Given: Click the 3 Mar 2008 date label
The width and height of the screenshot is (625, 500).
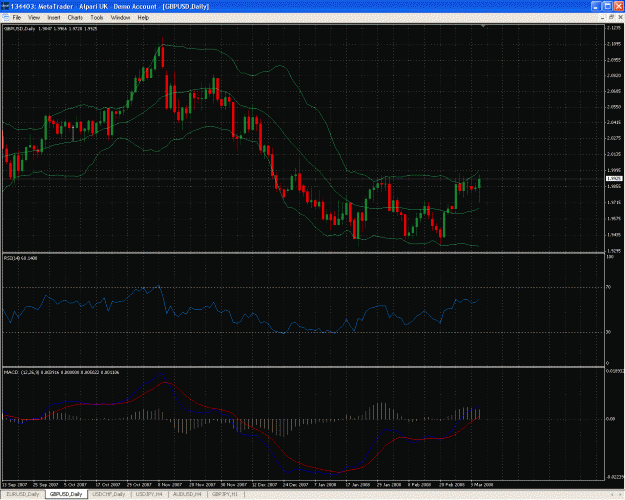Looking at the screenshot, I should coord(482,485).
